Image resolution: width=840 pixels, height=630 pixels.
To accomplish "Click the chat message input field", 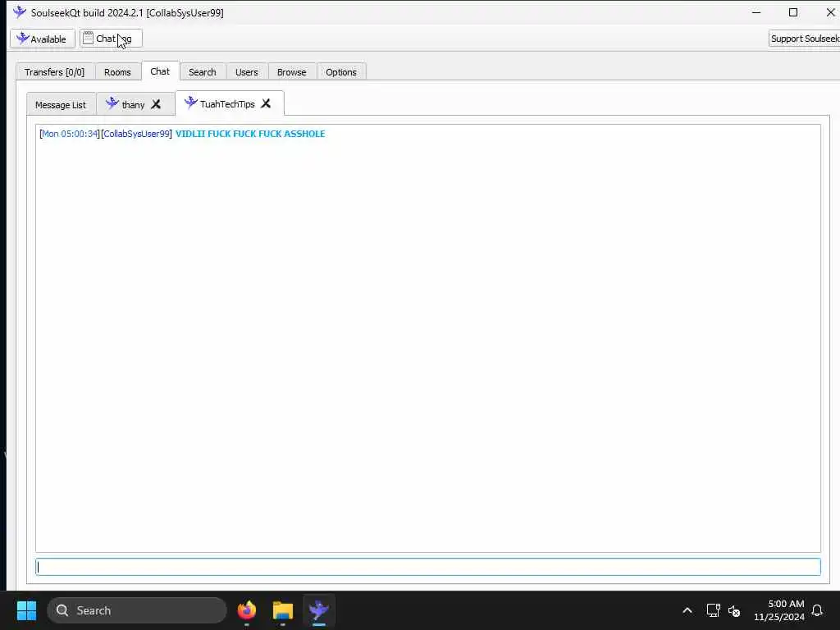I will [428, 567].
